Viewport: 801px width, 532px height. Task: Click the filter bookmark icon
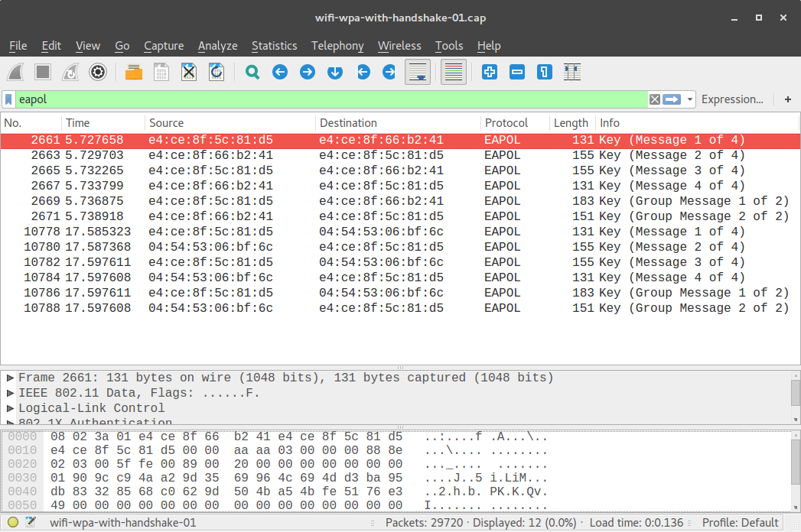click(10, 99)
